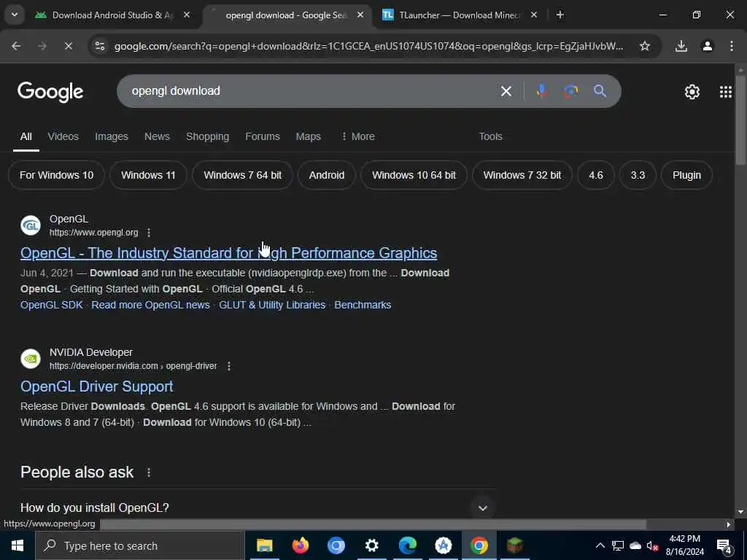Close the TLauncher tab

(534, 15)
